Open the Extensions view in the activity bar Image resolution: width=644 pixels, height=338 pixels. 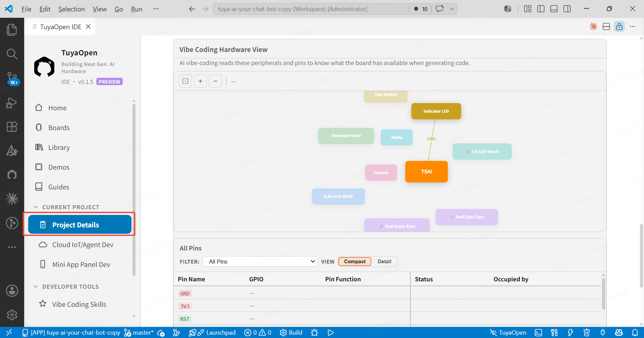click(x=12, y=126)
